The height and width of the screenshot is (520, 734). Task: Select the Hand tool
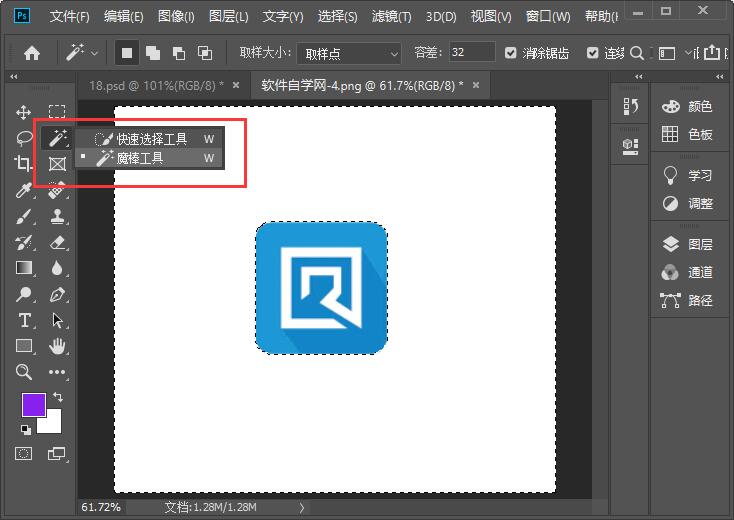[x=58, y=346]
